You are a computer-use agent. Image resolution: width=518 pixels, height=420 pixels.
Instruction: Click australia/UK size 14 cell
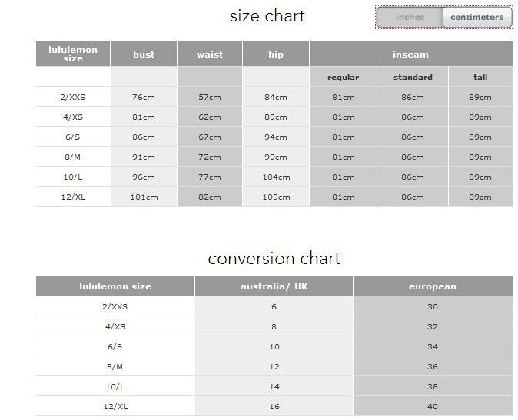coord(274,386)
